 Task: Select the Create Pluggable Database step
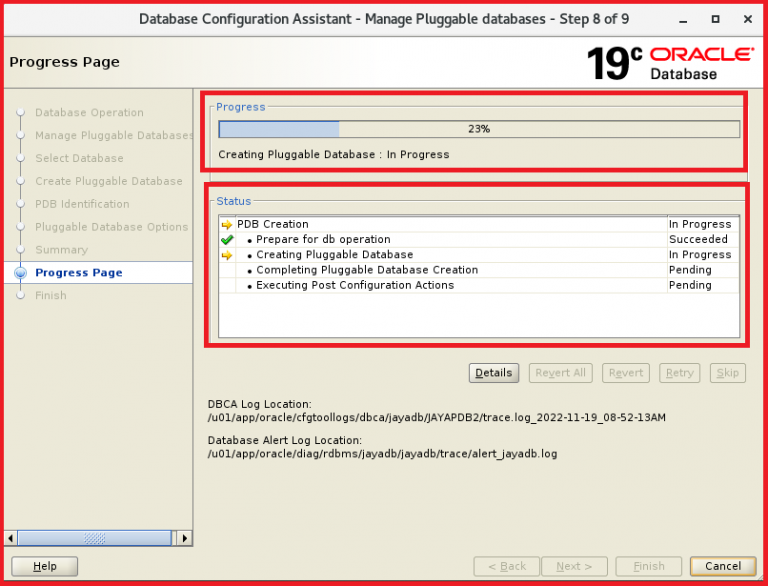coord(108,181)
